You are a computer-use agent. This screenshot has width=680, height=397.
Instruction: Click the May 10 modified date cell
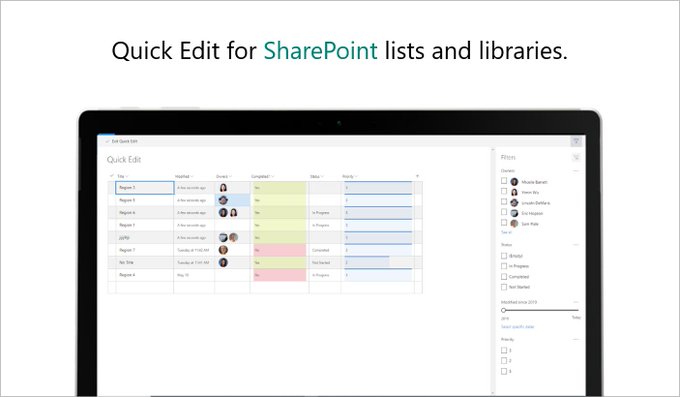pos(194,275)
